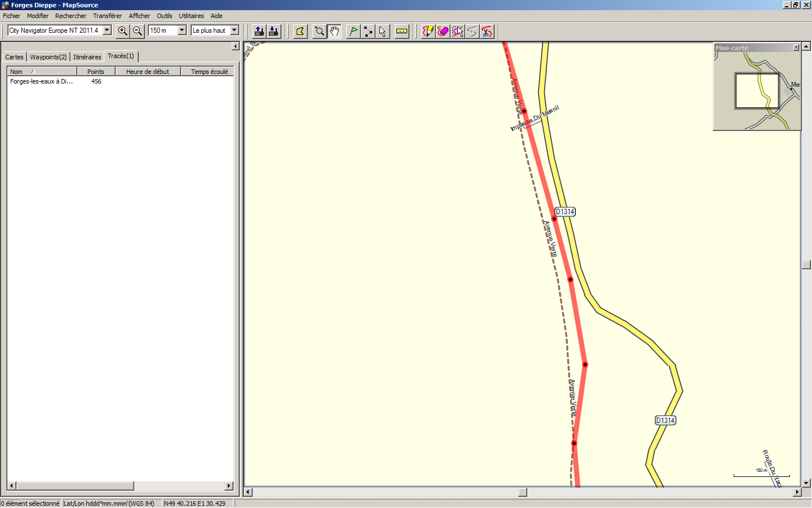Select the Hand pan tool
This screenshot has width=812, height=508.
pyautogui.click(x=334, y=31)
